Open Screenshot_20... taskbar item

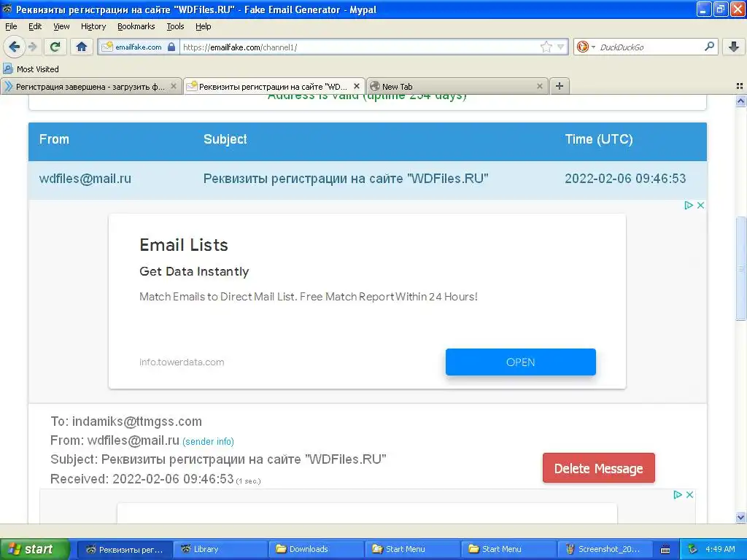604,549
